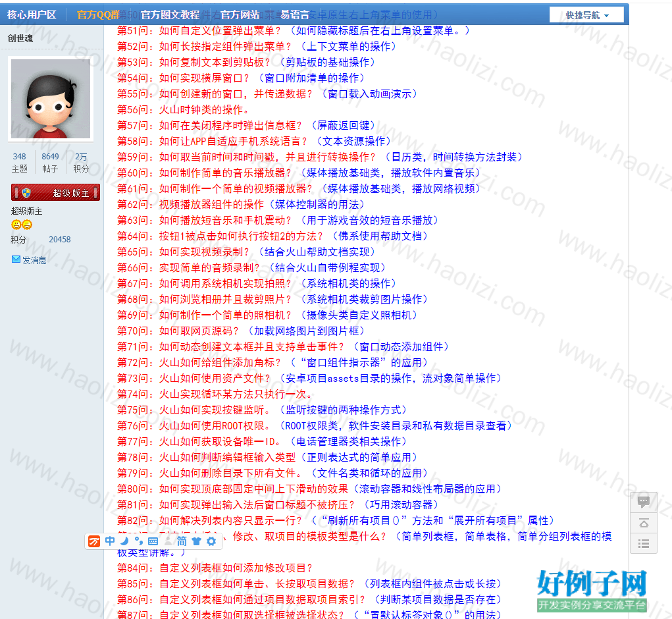Open 第78问 火山如何判断编辑框输入类型
The image size is (672, 619).
tap(267, 458)
